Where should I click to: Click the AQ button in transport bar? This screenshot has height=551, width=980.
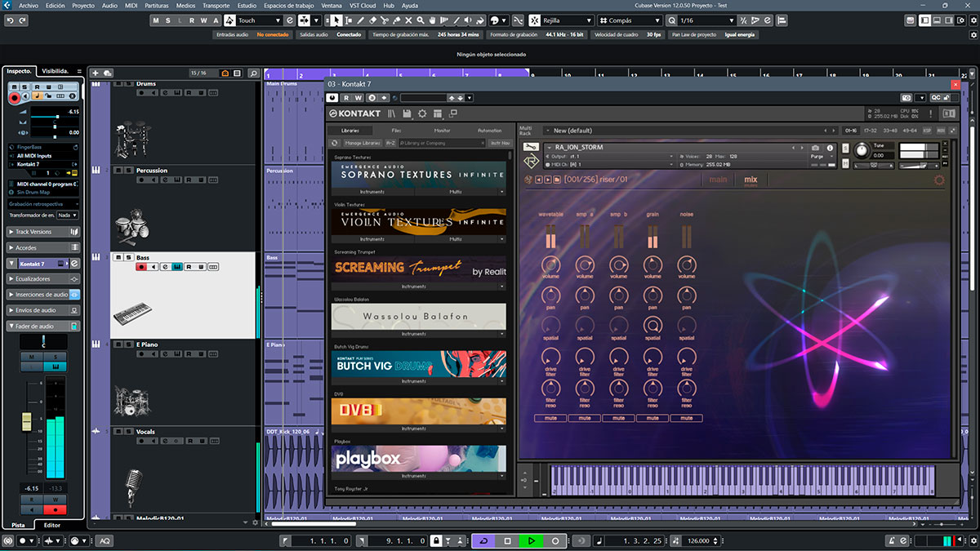point(105,541)
